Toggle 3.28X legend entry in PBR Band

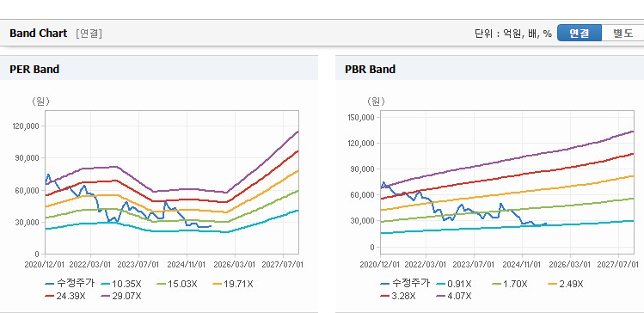coord(398,296)
